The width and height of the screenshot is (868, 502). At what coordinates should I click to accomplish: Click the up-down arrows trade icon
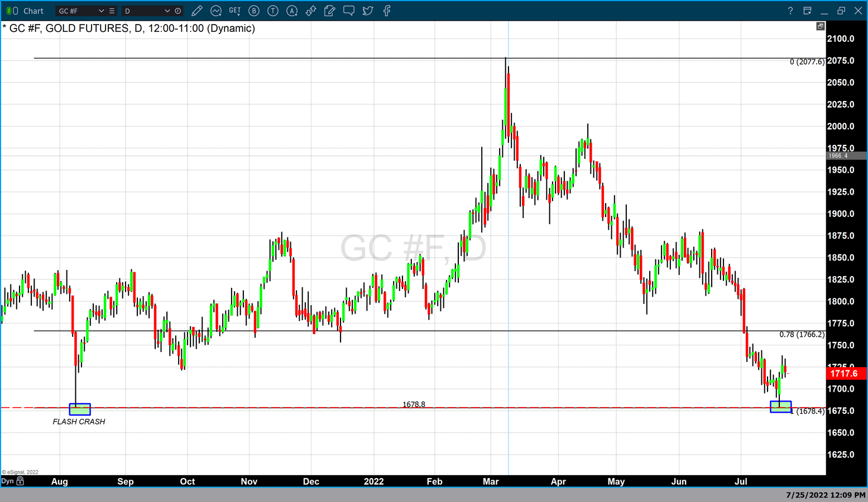click(311, 11)
